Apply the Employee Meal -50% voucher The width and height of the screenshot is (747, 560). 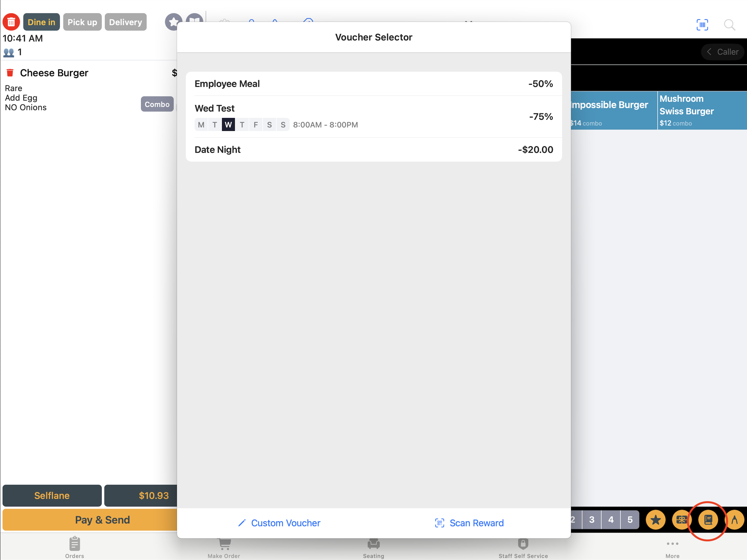[x=373, y=84]
